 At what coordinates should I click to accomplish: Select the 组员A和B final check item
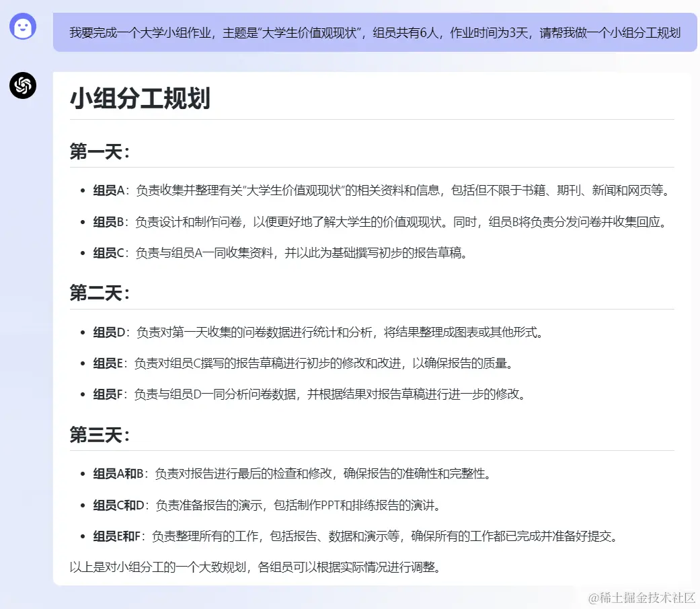[296, 474]
